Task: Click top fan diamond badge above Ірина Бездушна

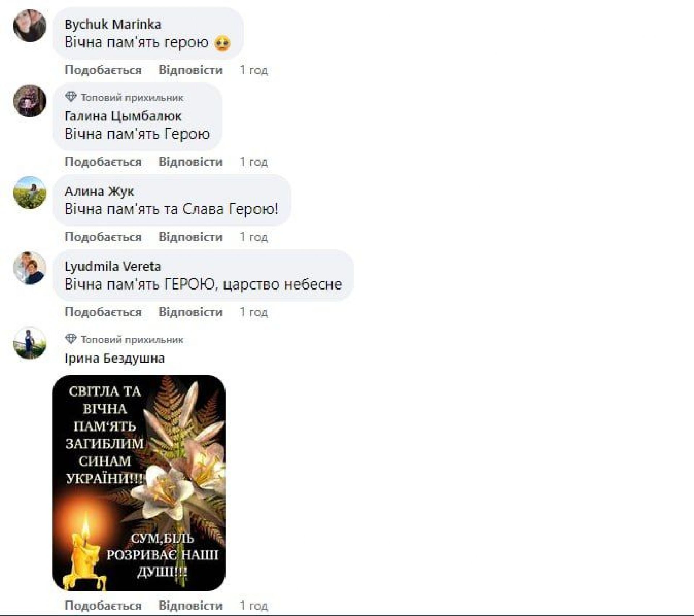Action: coord(71,339)
